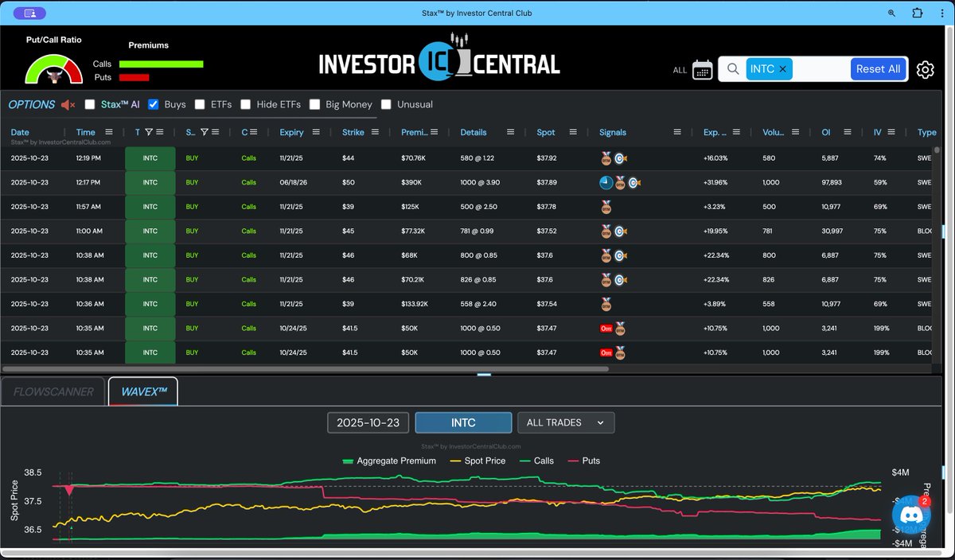Click the purple screen-share pill in title bar
The height and width of the screenshot is (560, 955).
[x=30, y=14]
